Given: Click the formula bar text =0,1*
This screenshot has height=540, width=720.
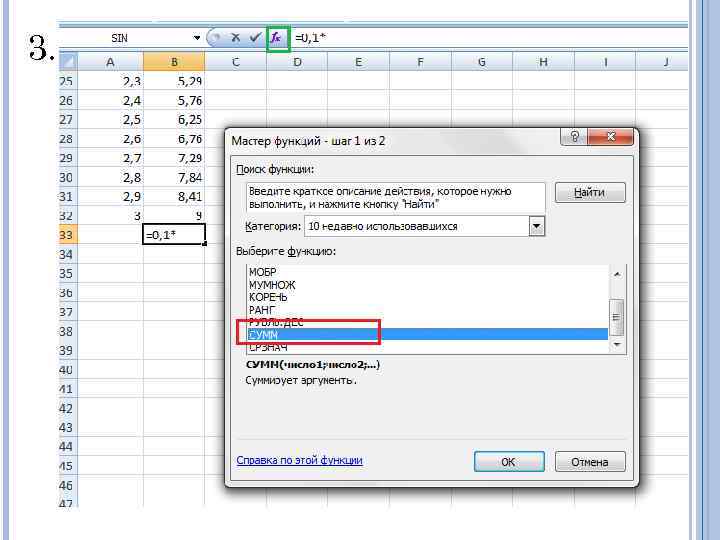Looking at the screenshot, I should point(310,38).
